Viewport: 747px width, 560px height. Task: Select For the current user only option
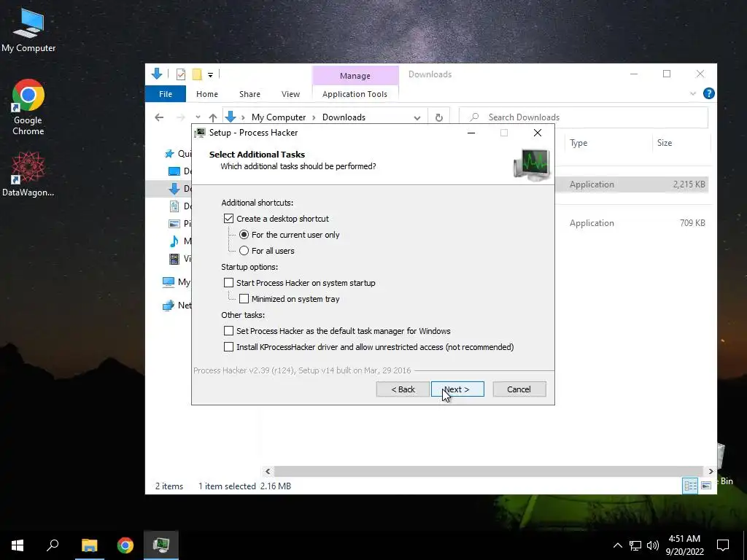244,235
